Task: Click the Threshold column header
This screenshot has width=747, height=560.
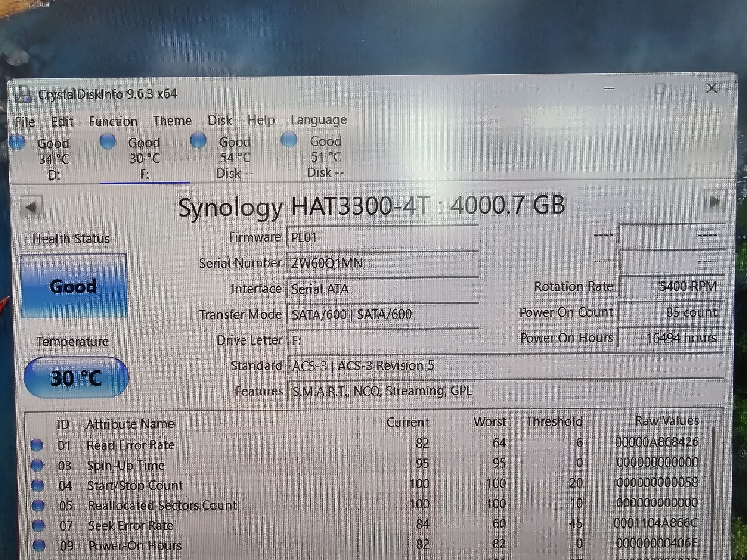Action: [554, 421]
